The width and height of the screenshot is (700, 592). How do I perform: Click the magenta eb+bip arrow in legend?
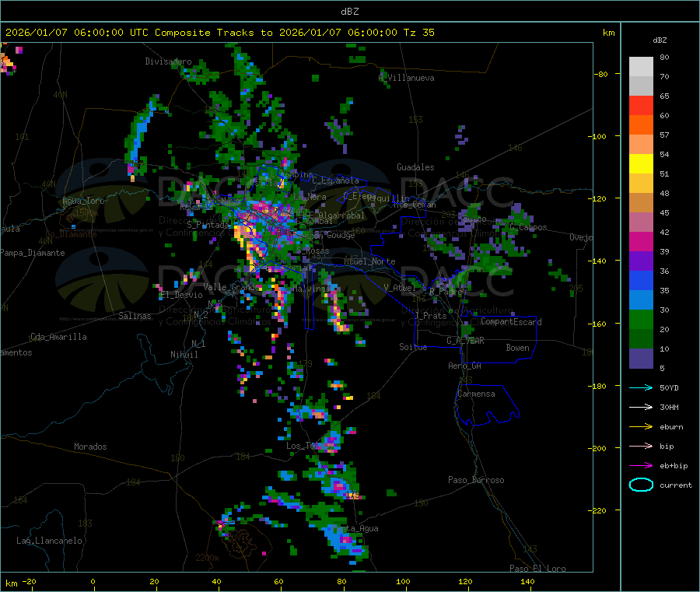[641, 466]
